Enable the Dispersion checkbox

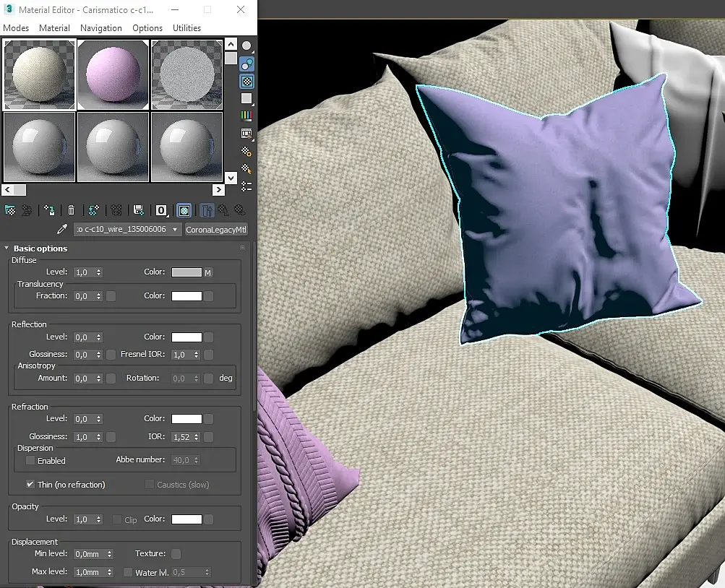coord(30,461)
